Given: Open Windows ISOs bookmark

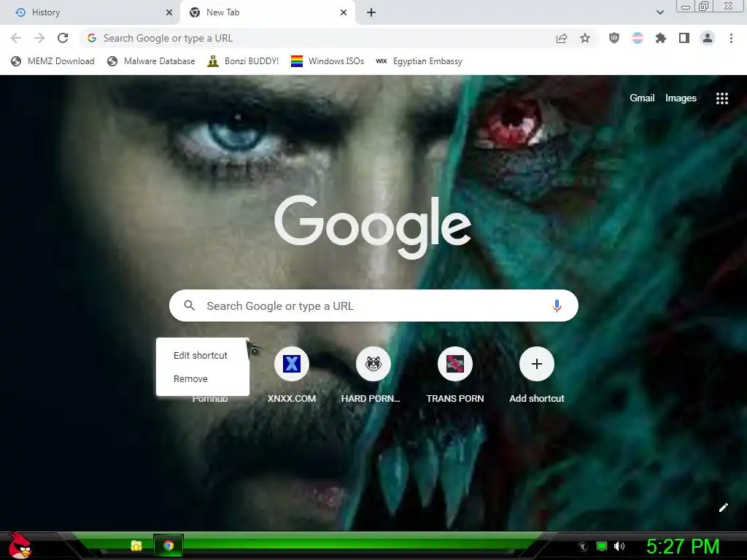Looking at the screenshot, I should point(328,61).
